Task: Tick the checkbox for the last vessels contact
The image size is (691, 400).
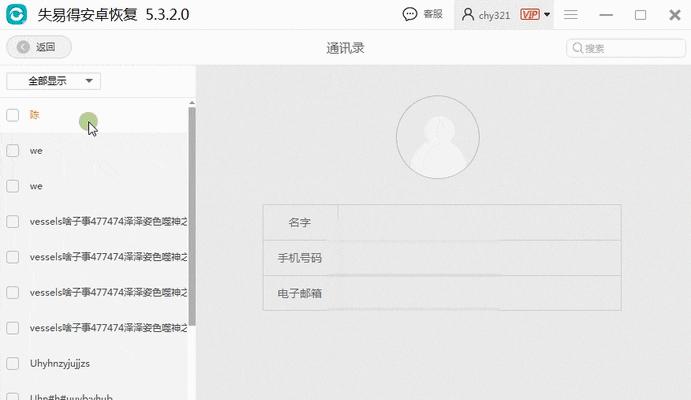Action: coord(13,328)
